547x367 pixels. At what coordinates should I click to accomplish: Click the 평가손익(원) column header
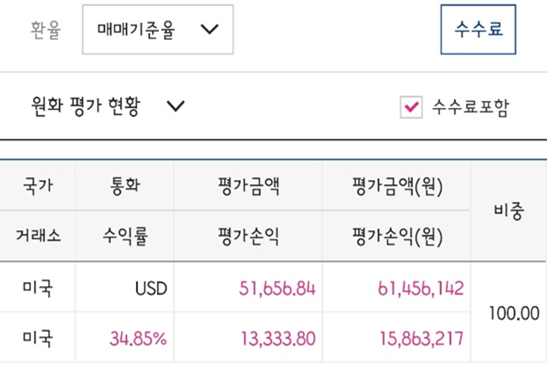point(397,237)
